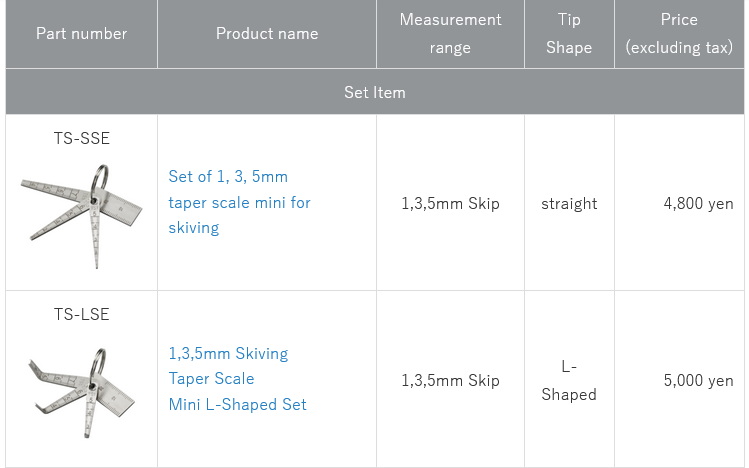Open the Set of 1, 3, 5mm taper scale link
Viewport: 749px width, 468px height.
click(x=240, y=202)
